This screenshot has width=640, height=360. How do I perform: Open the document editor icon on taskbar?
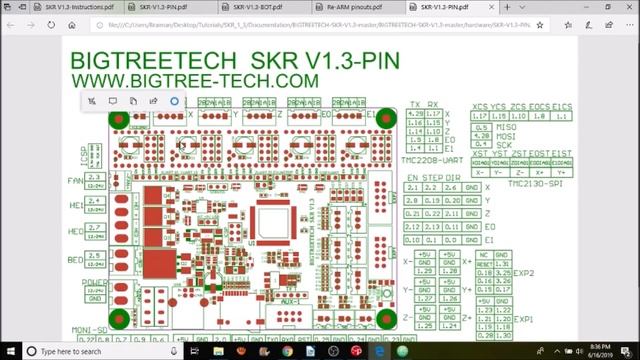click(x=310, y=351)
